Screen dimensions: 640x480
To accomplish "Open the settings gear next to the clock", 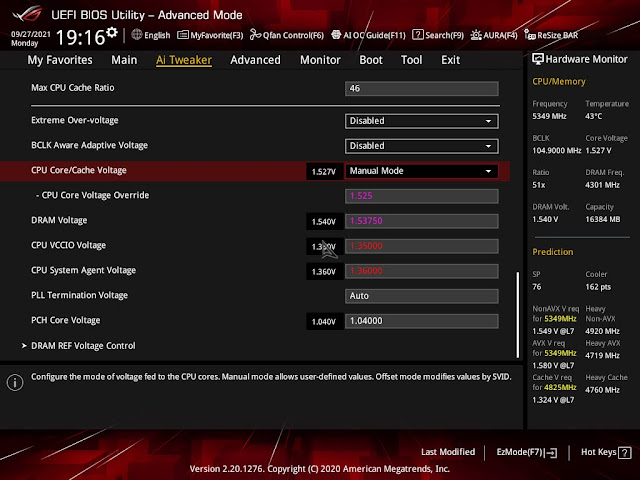I will pyautogui.click(x=112, y=32).
